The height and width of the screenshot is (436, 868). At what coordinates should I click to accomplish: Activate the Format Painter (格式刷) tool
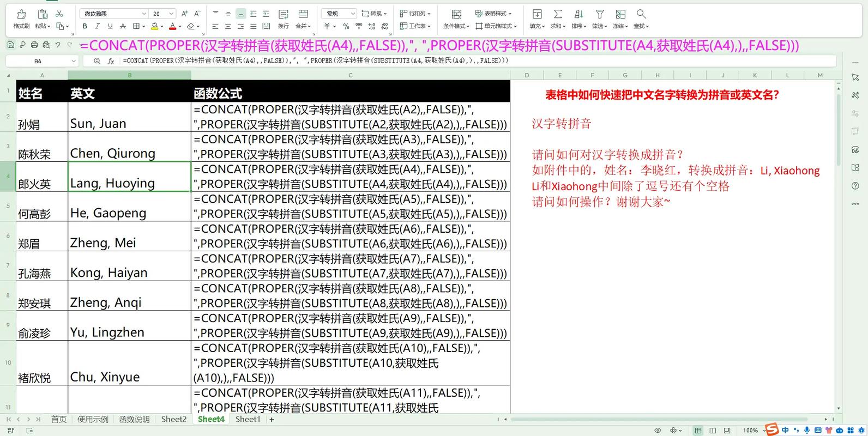point(21,19)
